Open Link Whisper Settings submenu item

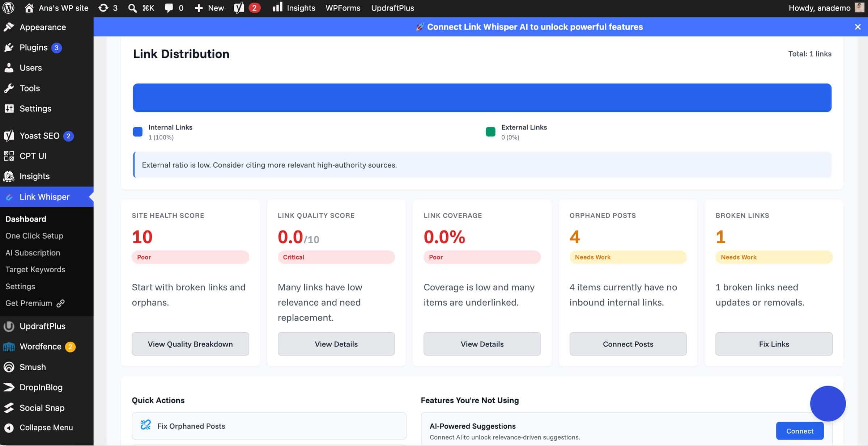point(20,286)
